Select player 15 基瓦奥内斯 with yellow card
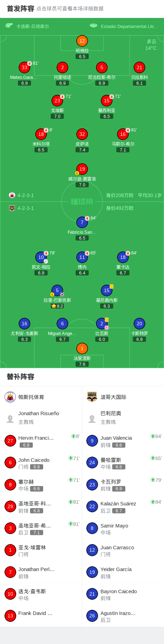 pos(107,290)
